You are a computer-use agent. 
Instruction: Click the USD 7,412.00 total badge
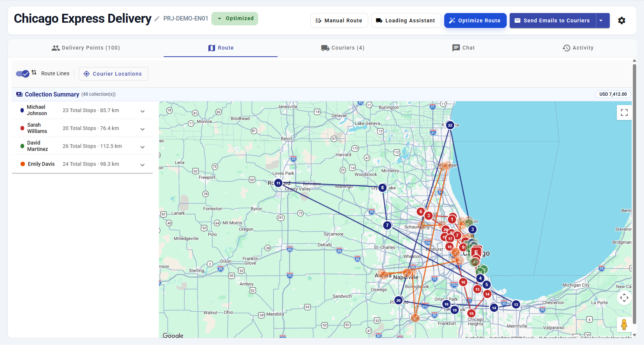[x=613, y=94]
